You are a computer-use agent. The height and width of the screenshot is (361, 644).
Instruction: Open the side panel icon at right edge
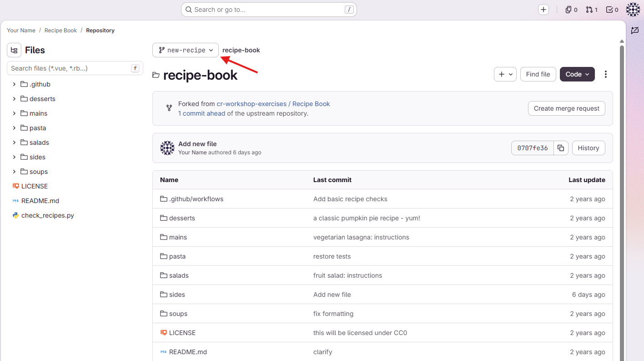point(635,31)
